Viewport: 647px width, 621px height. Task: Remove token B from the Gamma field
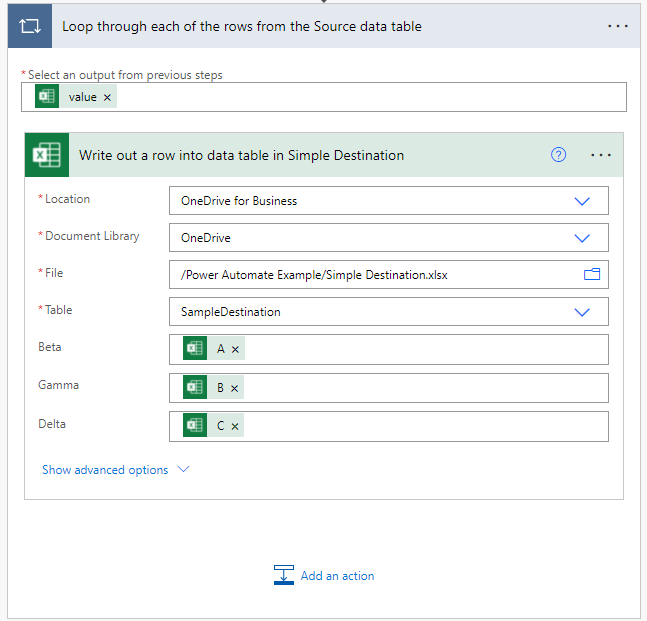pos(234,388)
